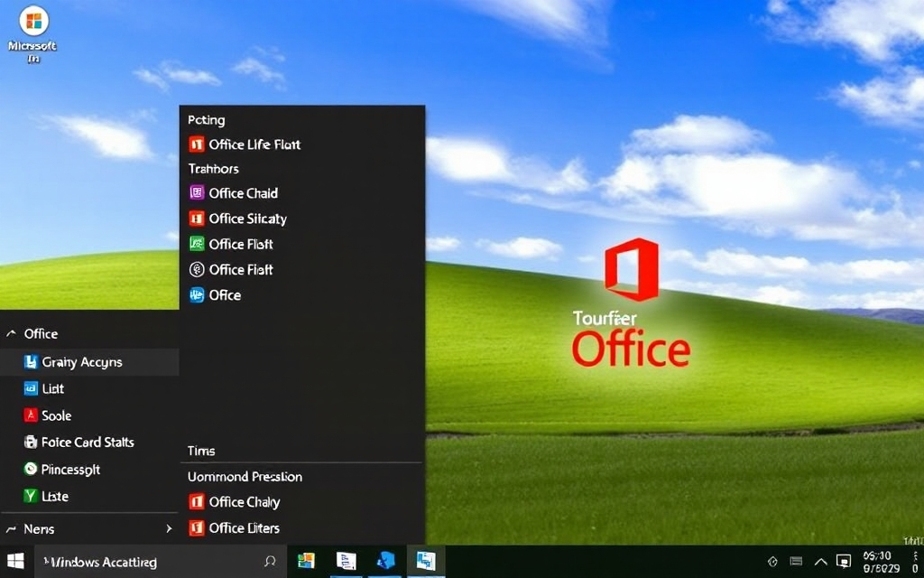Click the red icon beside Office Siicaty

click(x=197, y=219)
